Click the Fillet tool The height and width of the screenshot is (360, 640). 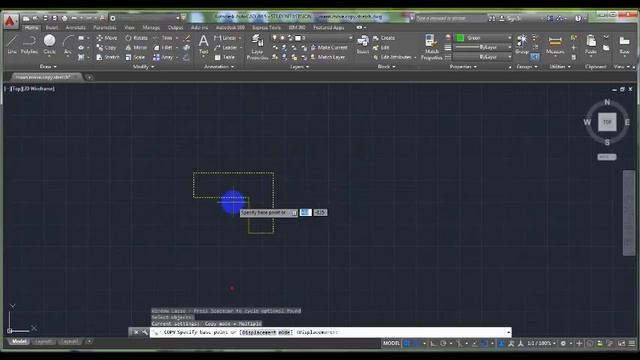(163, 48)
